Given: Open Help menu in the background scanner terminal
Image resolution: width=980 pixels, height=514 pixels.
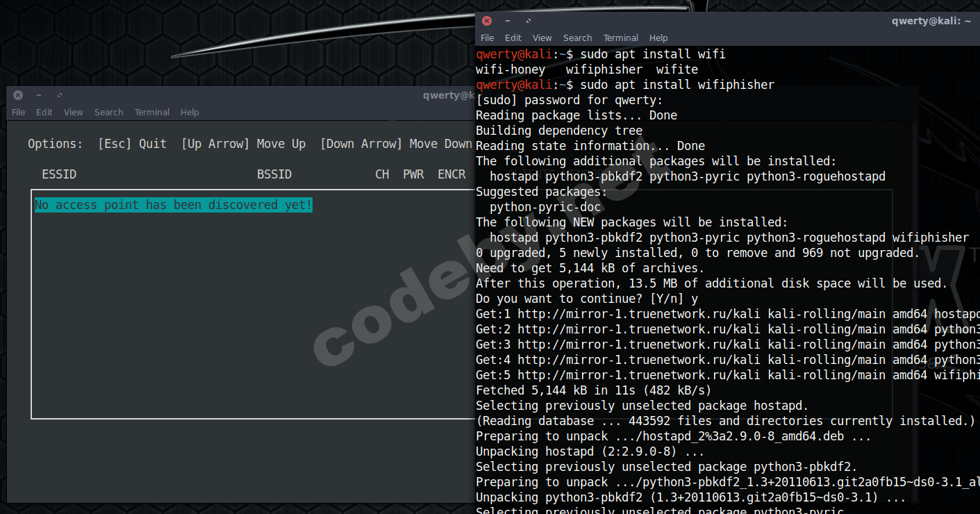Looking at the screenshot, I should click(190, 113).
